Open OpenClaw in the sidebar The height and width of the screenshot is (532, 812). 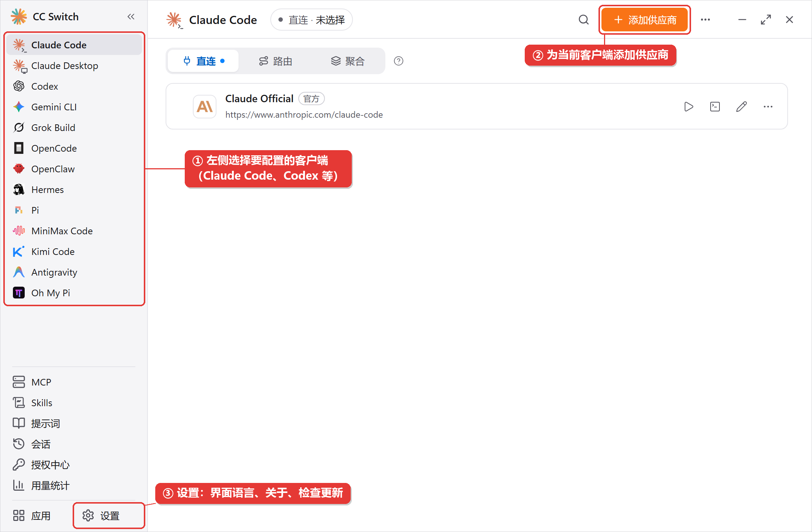click(74, 169)
